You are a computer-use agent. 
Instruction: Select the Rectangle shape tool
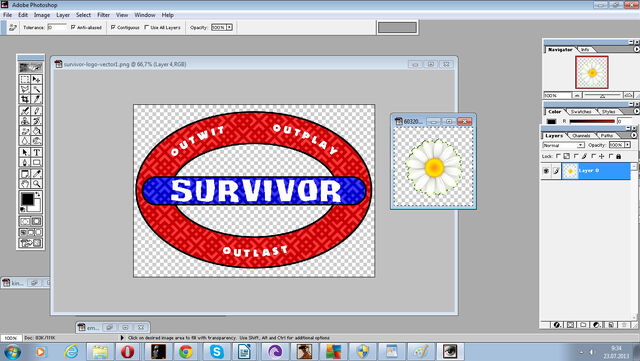tap(36, 163)
